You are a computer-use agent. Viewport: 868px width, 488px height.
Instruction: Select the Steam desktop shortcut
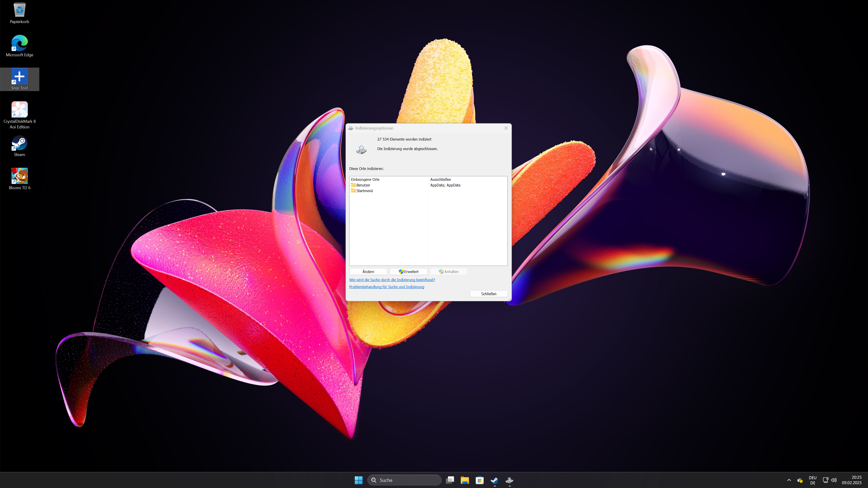click(x=19, y=144)
